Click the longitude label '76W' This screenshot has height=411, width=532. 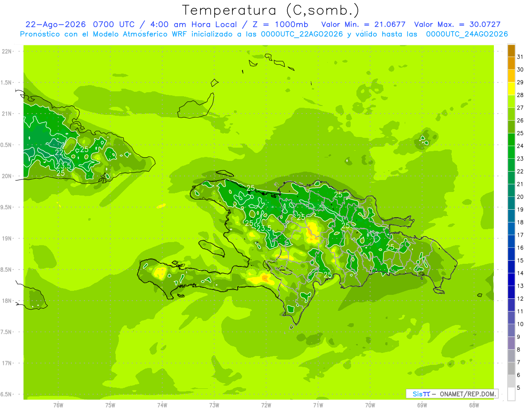58,406
